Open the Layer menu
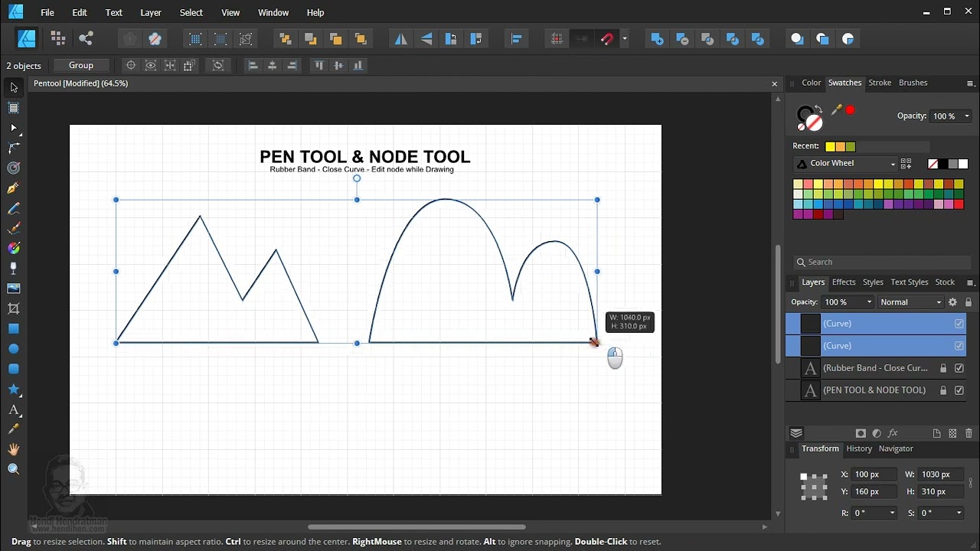980x551 pixels. click(151, 12)
